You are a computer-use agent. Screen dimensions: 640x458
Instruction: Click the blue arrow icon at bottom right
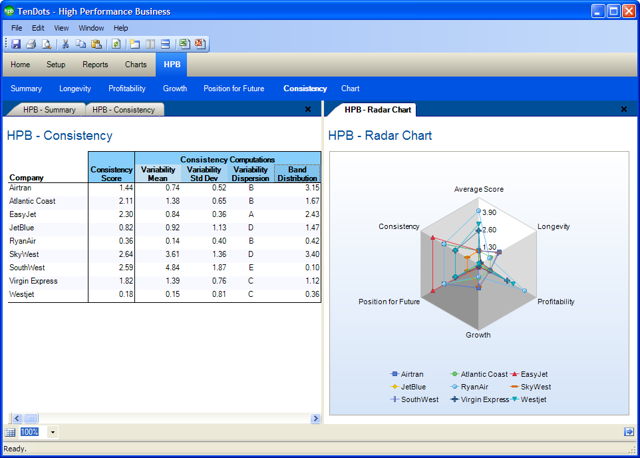pos(629,432)
